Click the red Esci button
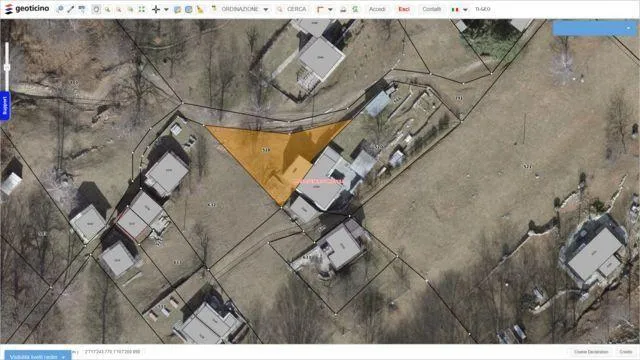This screenshot has width=640, height=360. coord(404,9)
